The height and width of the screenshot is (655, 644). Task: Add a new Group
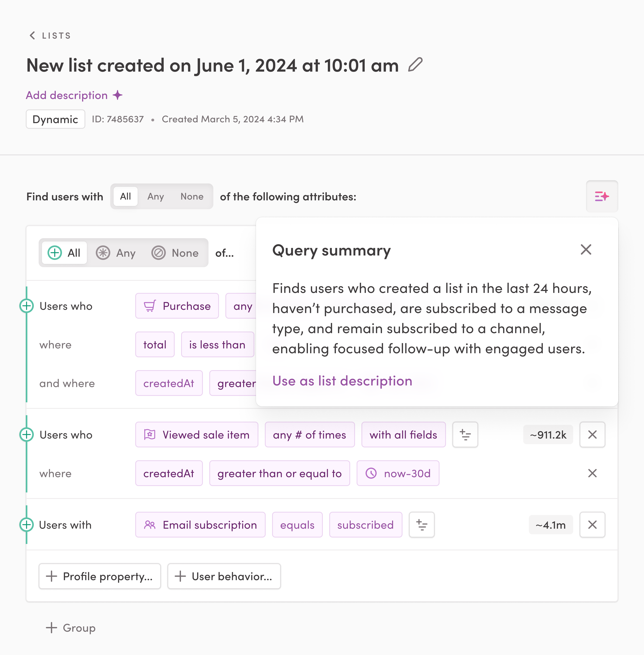coord(71,628)
